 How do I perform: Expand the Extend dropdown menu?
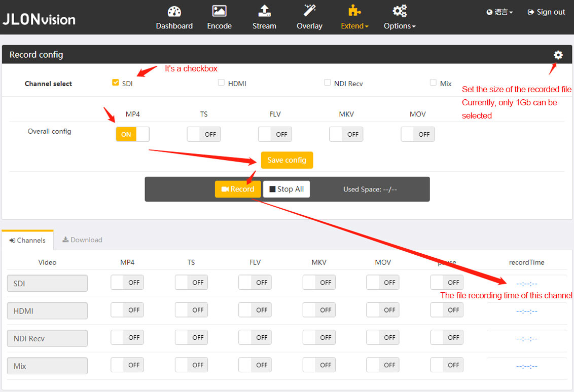(x=354, y=26)
